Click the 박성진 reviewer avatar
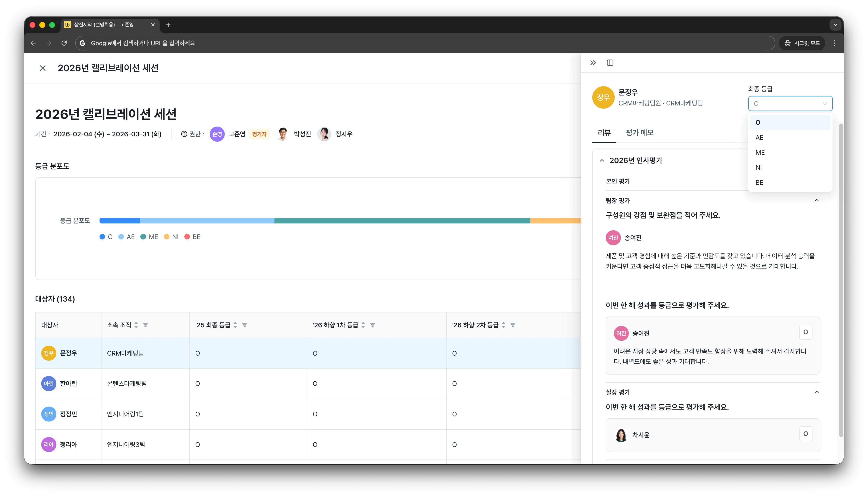Viewport: 868px width, 496px height. 282,134
